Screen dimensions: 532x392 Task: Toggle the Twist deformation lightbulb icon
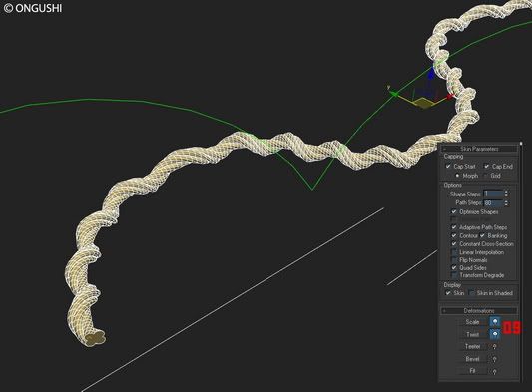point(495,334)
